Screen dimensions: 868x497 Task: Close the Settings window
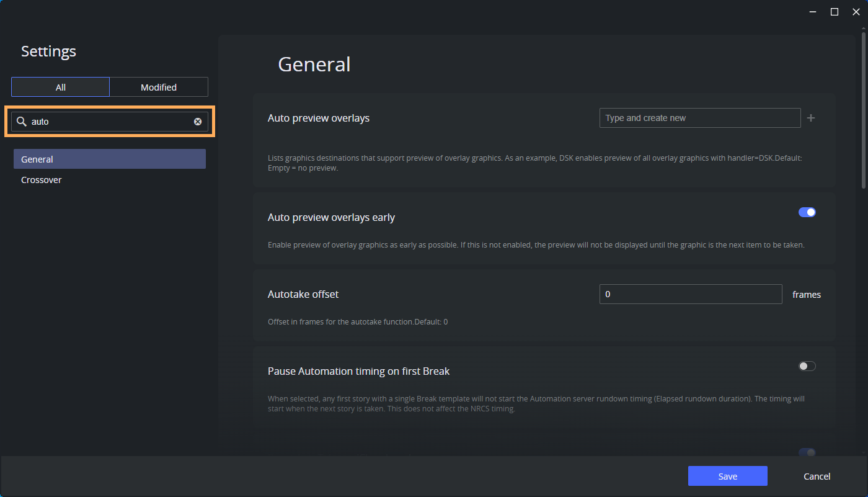[856, 12]
